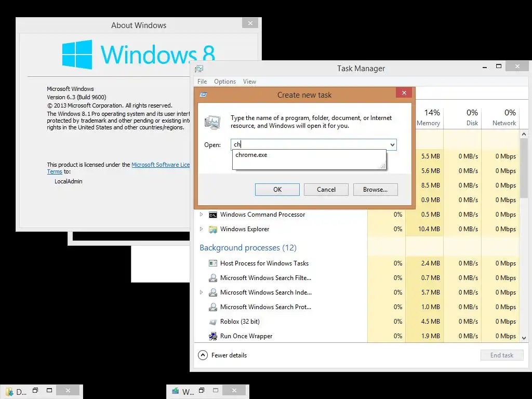
Task: Select the Windows Explorer process row
Action: click(x=356, y=229)
